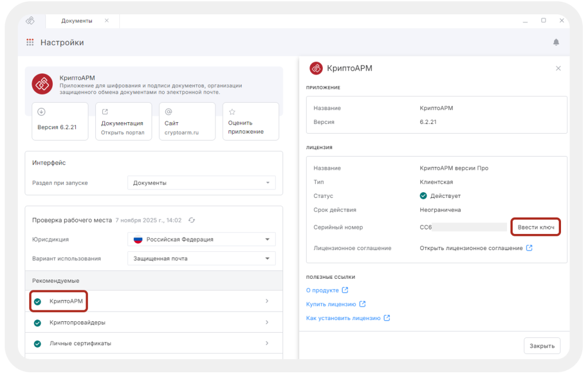This screenshot has width=588, height=374.
Task: Click the apps grid icon beside Настройки
Action: pos(30,42)
